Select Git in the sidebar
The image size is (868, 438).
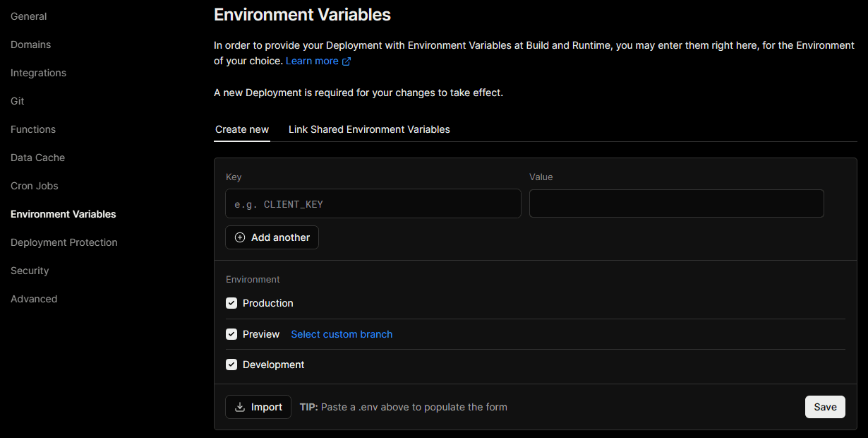[x=18, y=101]
